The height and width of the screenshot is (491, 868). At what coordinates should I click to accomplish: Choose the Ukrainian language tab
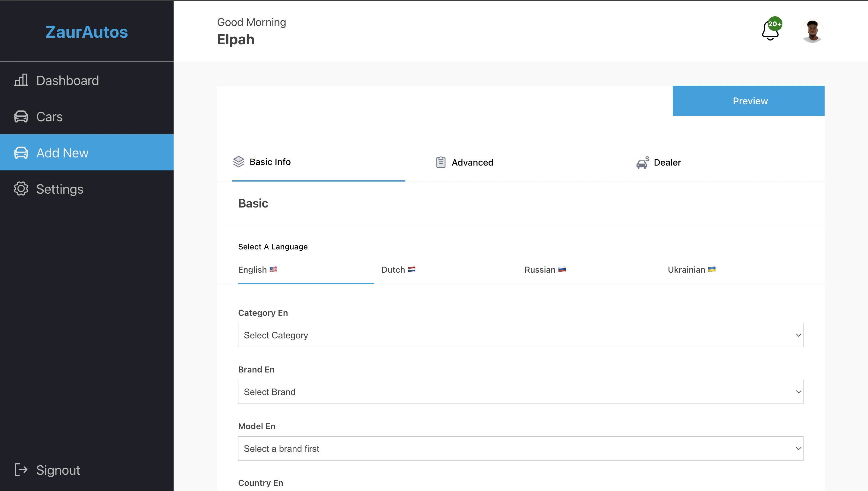point(691,269)
